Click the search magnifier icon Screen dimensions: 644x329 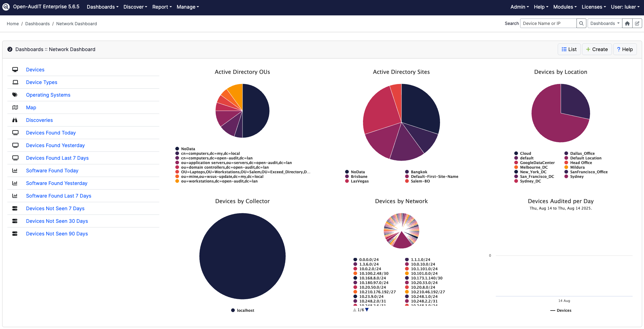[x=581, y=23]
